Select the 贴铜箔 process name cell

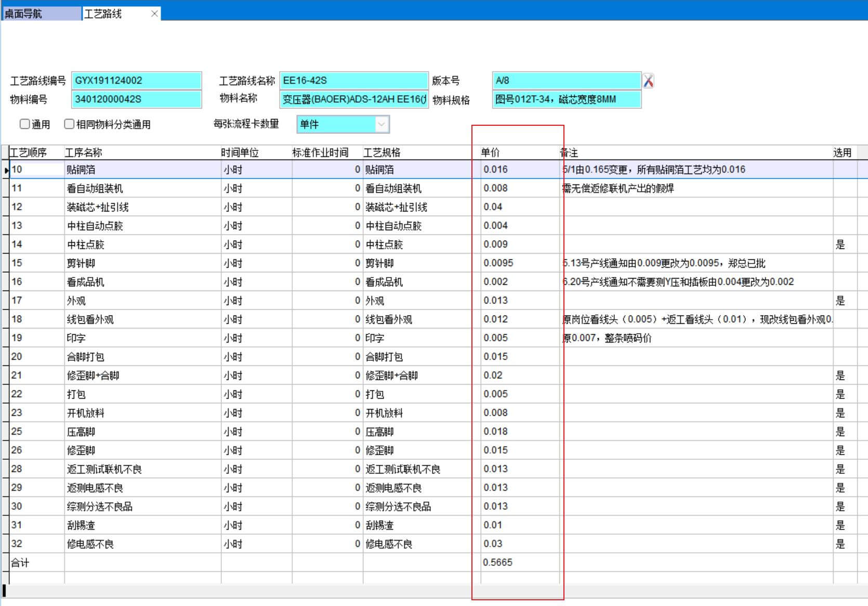click(142, 170)
